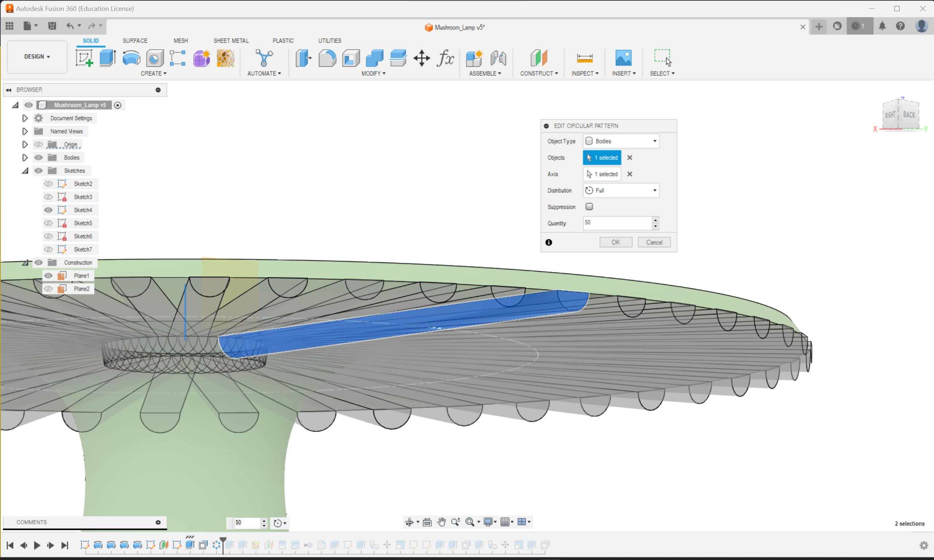Switch to the SURFACE tab

coord(135,40)
